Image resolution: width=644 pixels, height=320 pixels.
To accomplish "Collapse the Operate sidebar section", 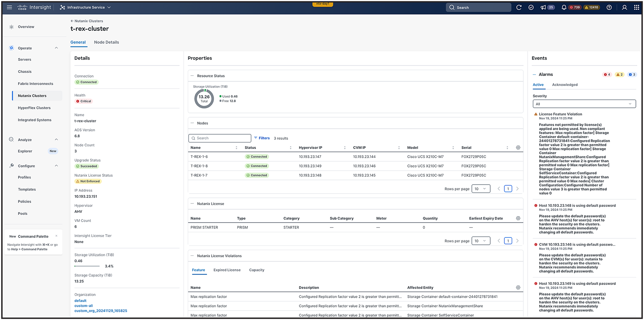I will click(56, 48).
